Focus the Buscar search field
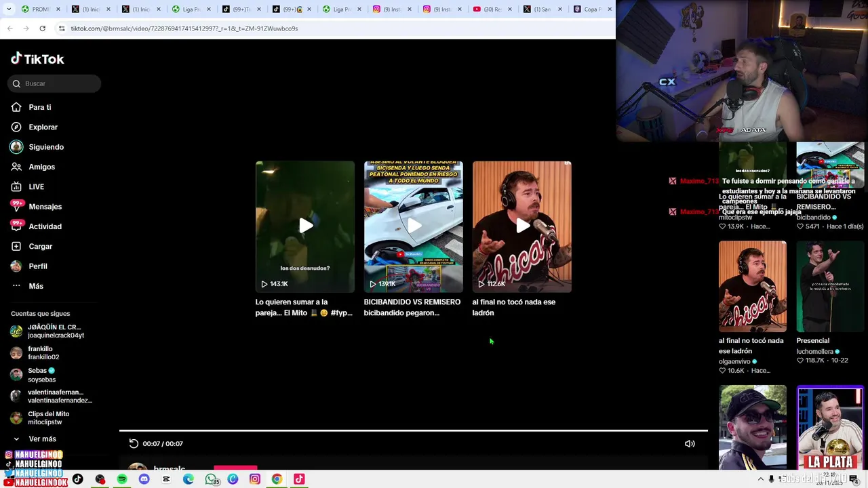Image resolution: width=868 pixels, height=488 pixels. point(55,83)
